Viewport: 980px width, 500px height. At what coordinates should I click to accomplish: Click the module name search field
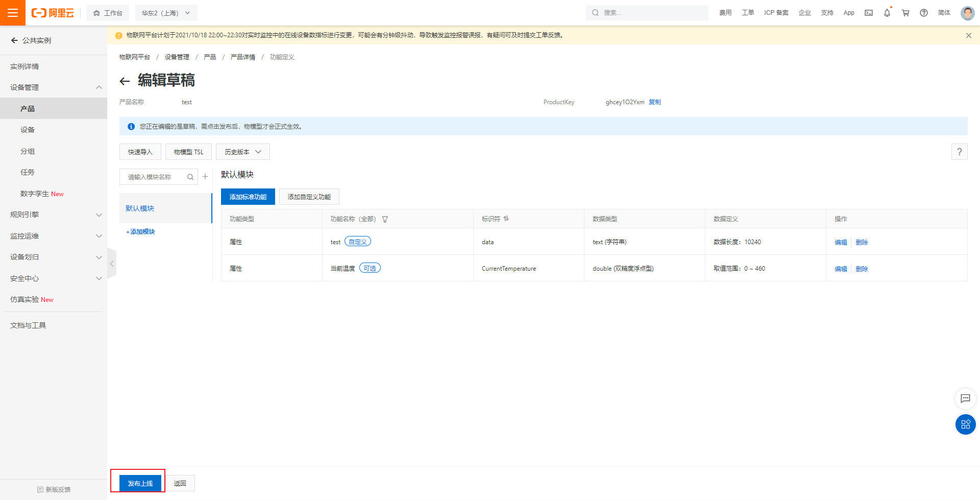(159, 177)
